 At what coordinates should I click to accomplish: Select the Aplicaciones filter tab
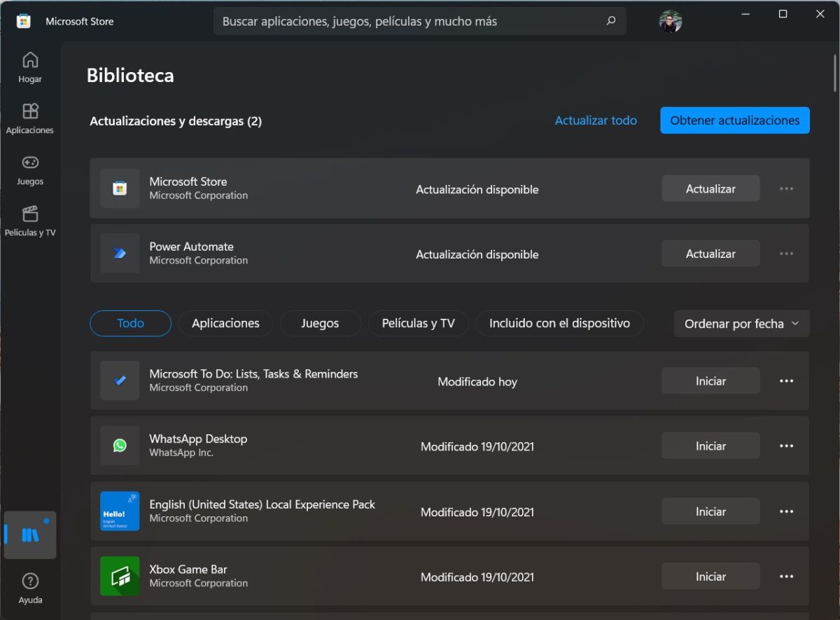225,323
